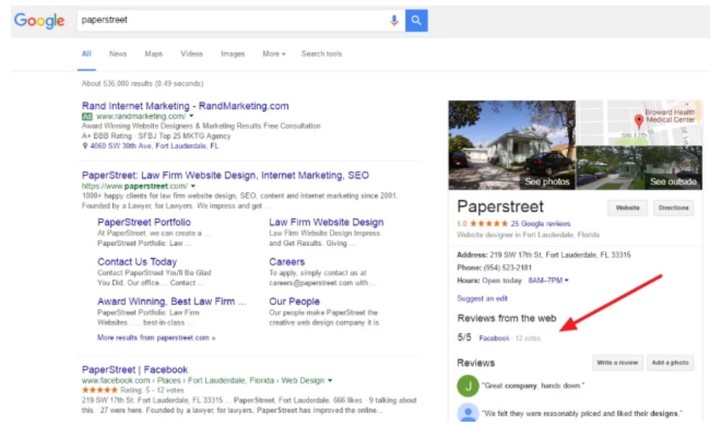The height and width of the screenshot is (427, 711).
Task: Click the location pin beside 4060 SW 30th Ave
Action: coord(85,146)
